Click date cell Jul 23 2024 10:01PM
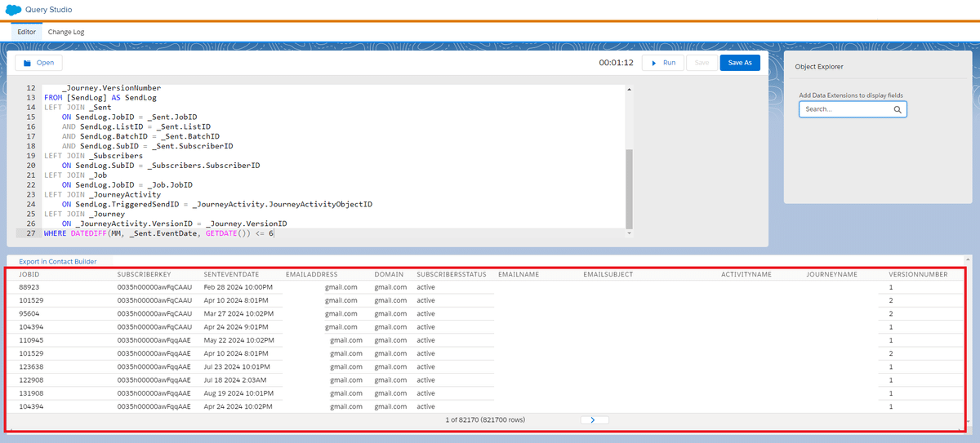Viewport: 980px width, 443px height. 238,367
